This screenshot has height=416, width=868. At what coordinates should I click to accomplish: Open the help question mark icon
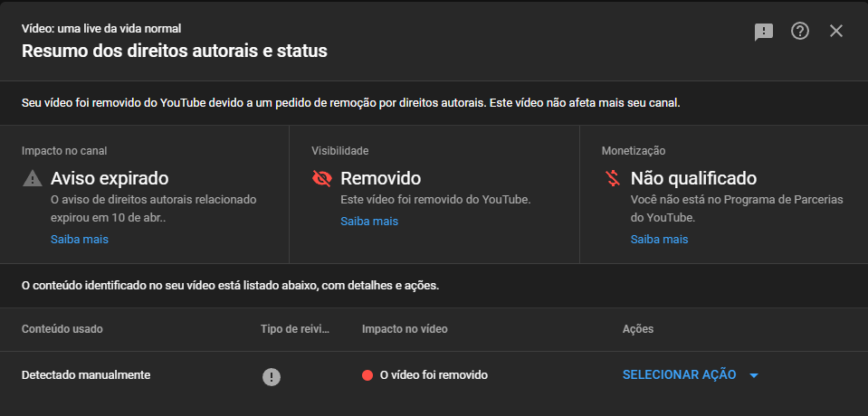coord(800,31)
